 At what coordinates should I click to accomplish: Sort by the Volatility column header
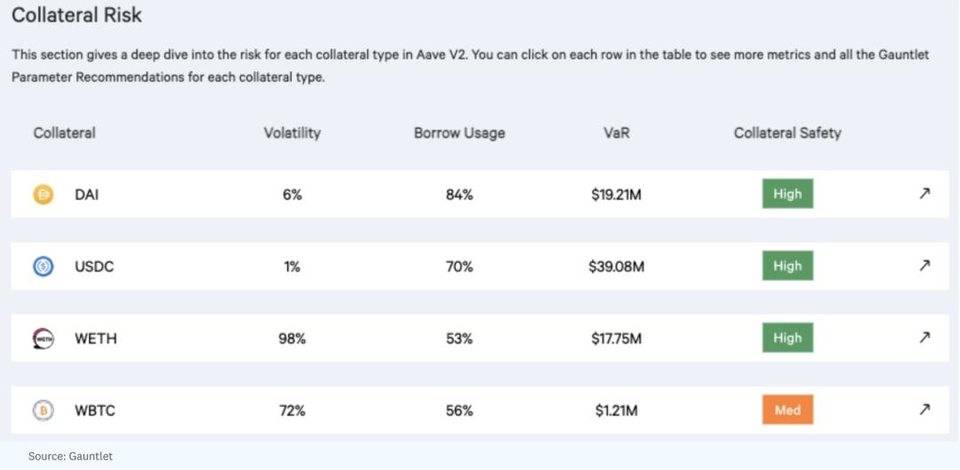[x=292, y=133]
